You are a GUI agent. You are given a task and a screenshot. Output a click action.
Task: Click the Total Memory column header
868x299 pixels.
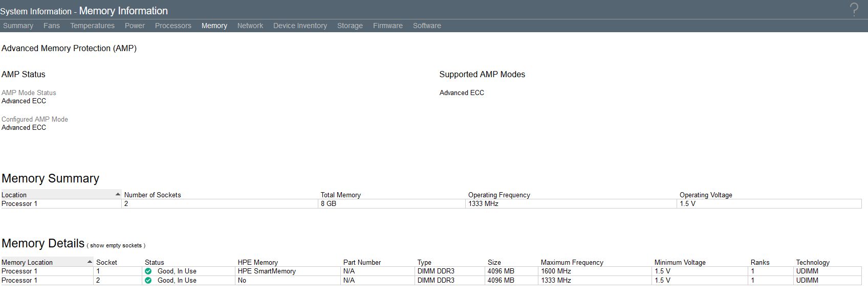click(x=341, y=195)
